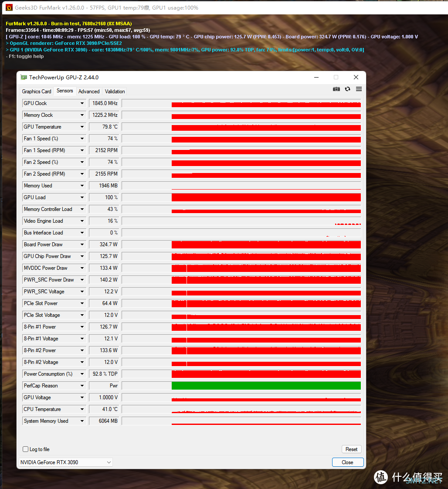Click the green PerfCap Reason graph bar
The height and width of the screenshot is (489, 448).
click(266, 386)
